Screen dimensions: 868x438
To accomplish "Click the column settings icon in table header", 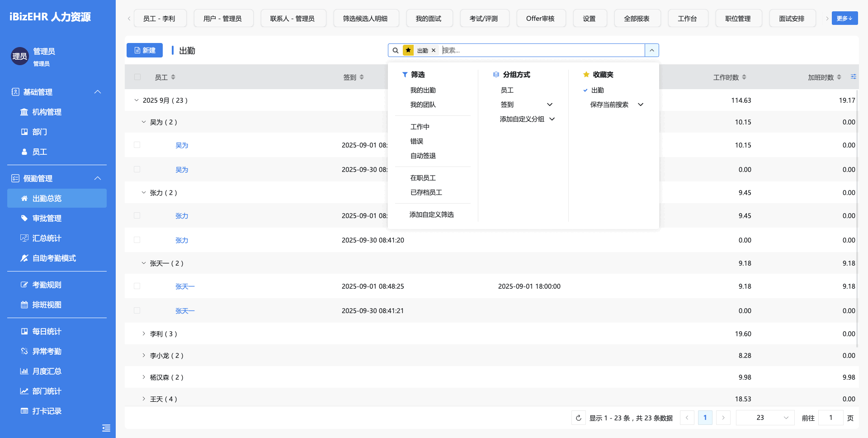I will pos(853,77).
